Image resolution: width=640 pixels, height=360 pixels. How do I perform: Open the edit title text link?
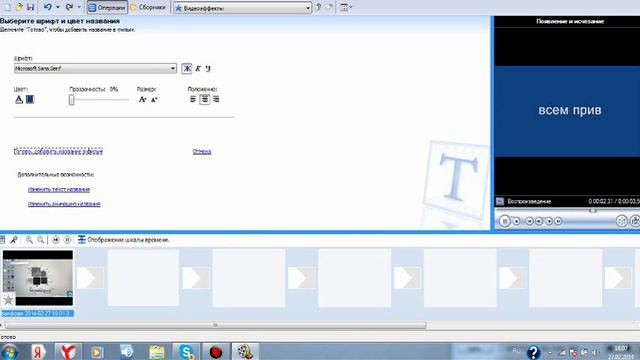point(59,189)
